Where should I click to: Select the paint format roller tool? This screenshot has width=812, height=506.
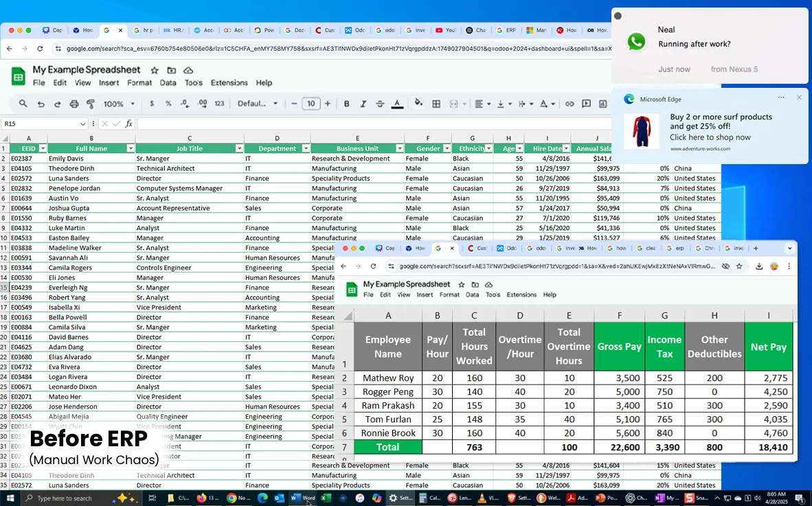91,104
